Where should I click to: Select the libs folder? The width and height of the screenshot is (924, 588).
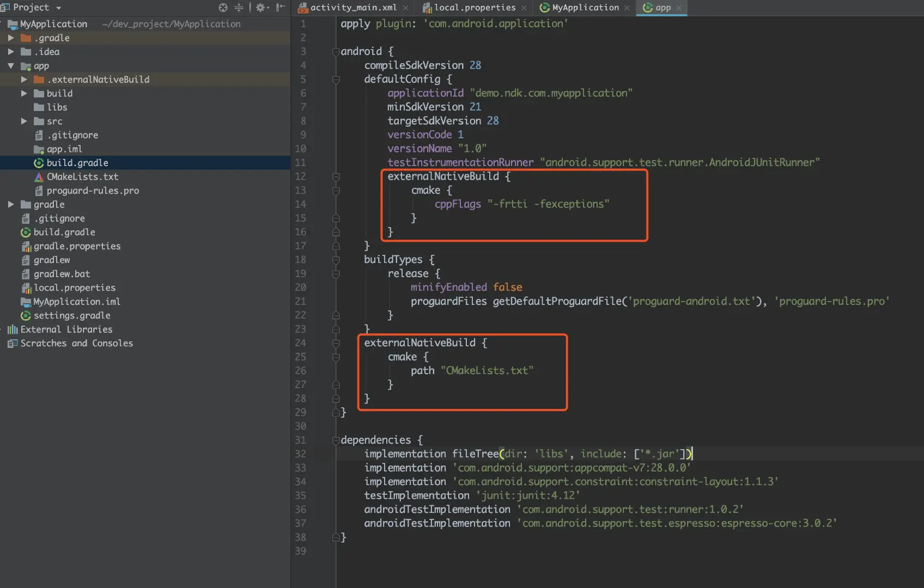click(x=57, y=107)
